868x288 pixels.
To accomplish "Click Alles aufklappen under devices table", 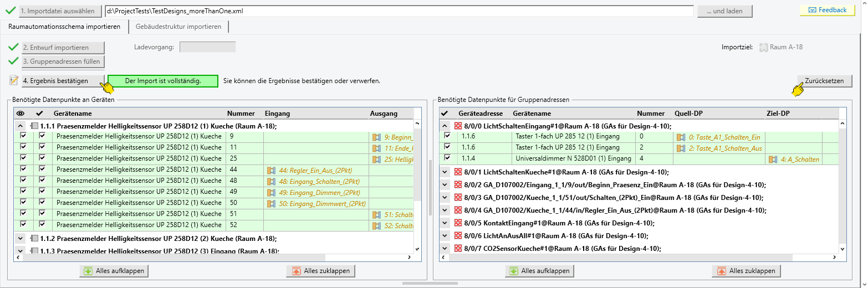I will (114, 271).
